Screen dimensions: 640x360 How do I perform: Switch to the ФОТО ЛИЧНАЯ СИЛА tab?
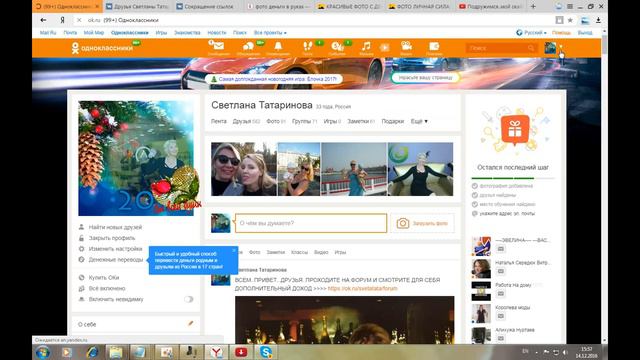(x=421, y=7)
